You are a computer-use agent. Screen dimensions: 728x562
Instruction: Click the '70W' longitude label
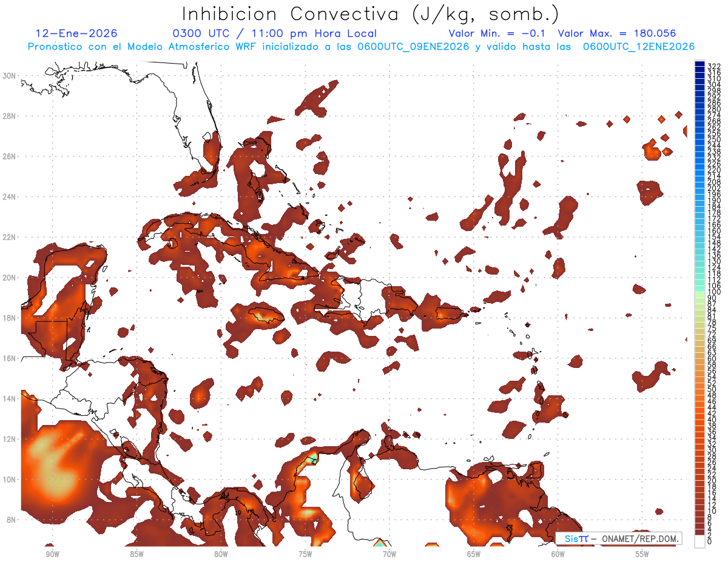(x=389, y=554)
